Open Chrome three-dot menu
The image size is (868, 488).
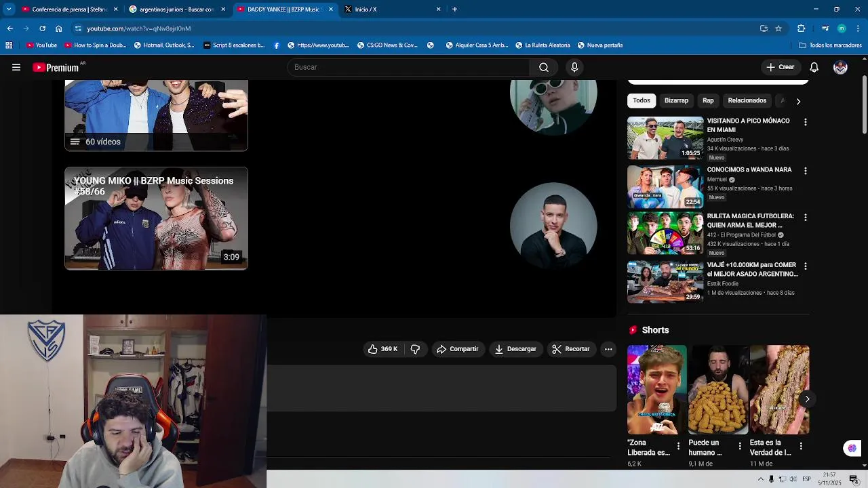click(858, 28)
